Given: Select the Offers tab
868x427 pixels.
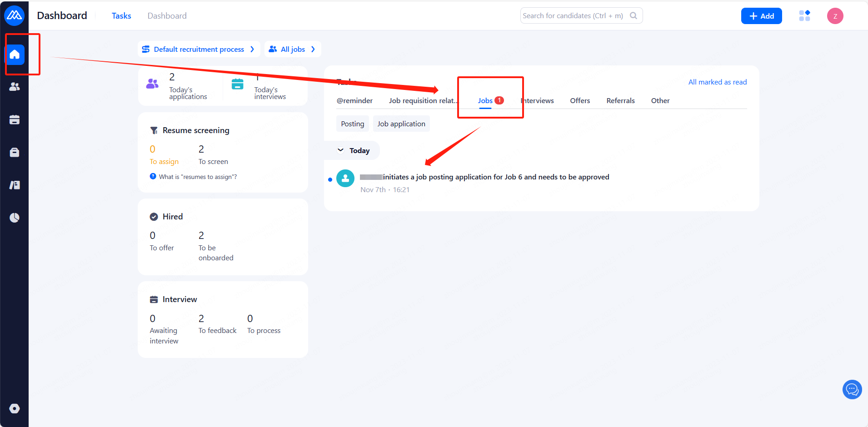Looking at the screenshot, I should click(580, 101).
